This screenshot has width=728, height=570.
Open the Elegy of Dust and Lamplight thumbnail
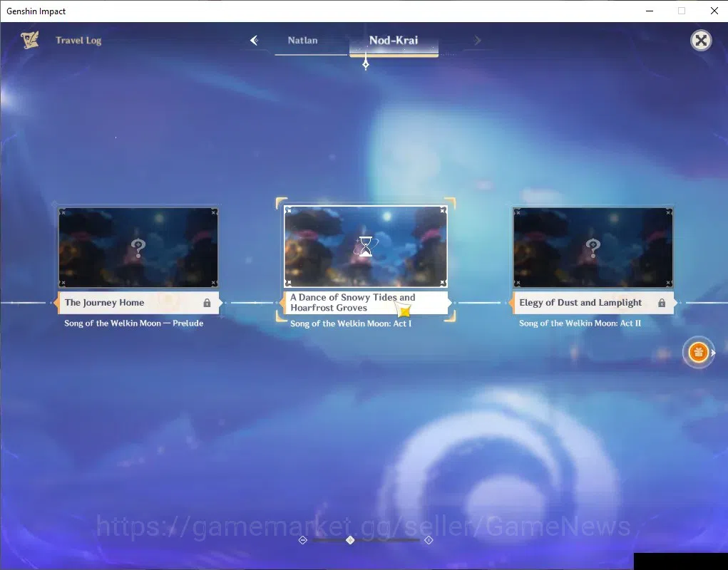pos(593,247)
